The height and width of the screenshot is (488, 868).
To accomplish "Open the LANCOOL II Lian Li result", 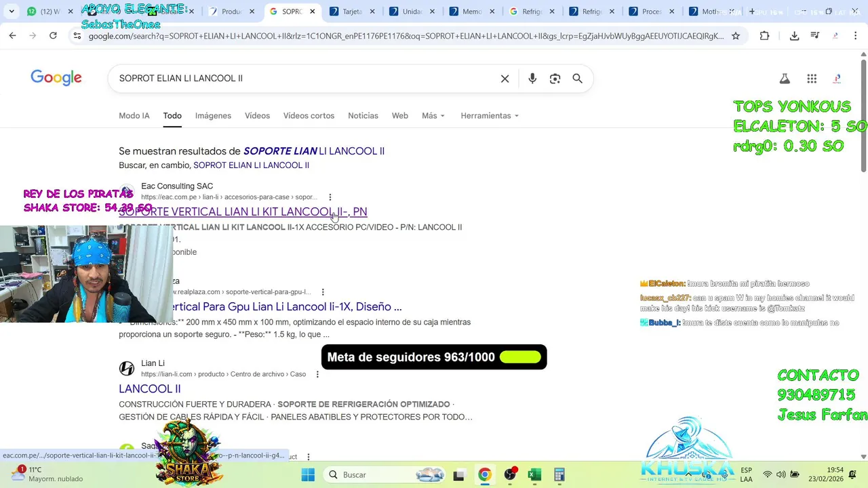I will tap(150, 389).
